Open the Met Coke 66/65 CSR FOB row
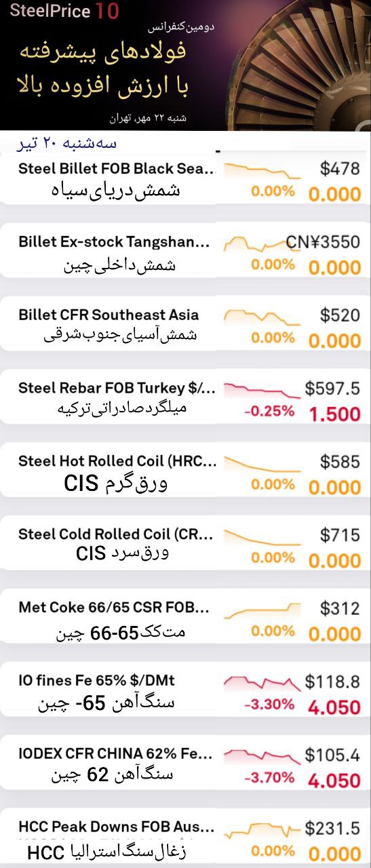The height and width of the screenshot is (868, 371). (185, 616)
